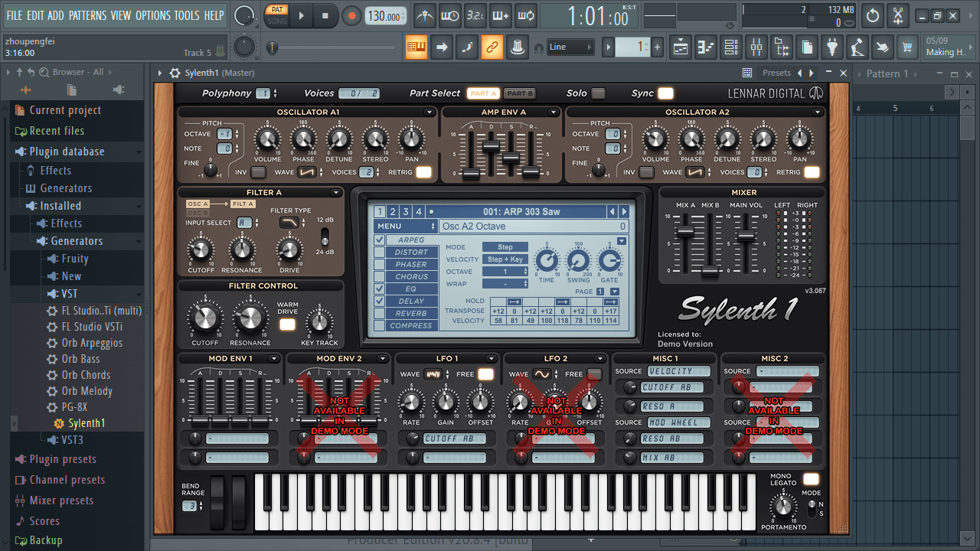
Task: Open the FILE menu
Action: (x=14, y=15)
